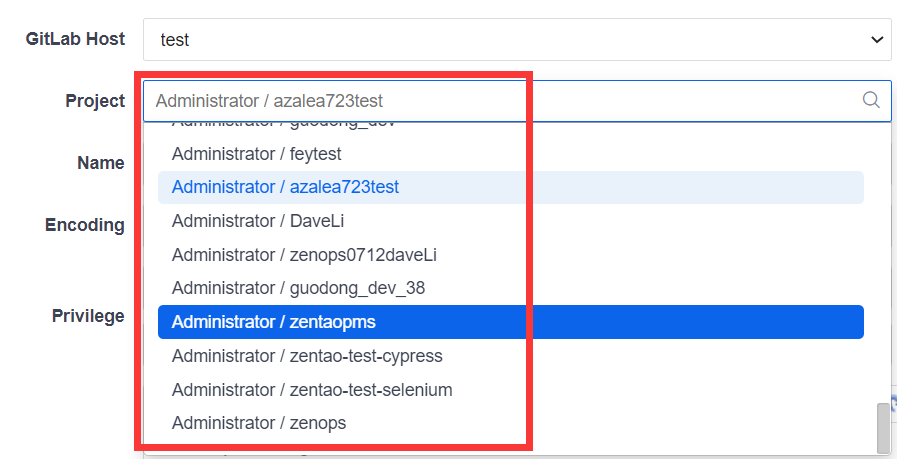Select Administrator / zenops0712daveLi entry
897x459 pixels.
304,255
